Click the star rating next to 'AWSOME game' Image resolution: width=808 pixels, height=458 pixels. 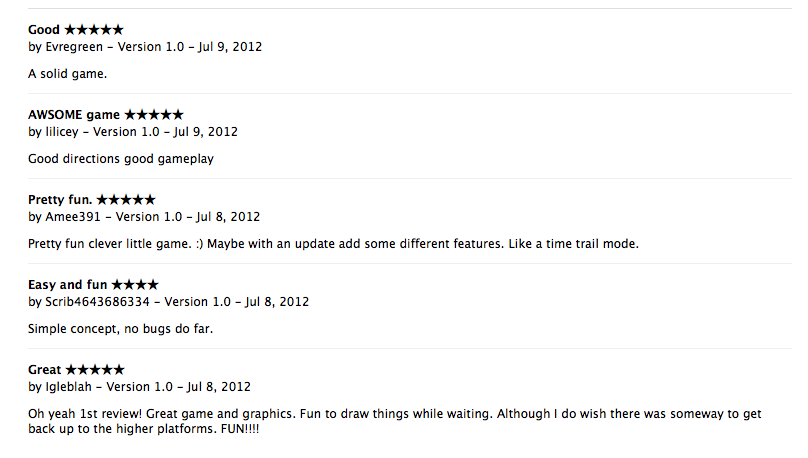tap(154, 114)
